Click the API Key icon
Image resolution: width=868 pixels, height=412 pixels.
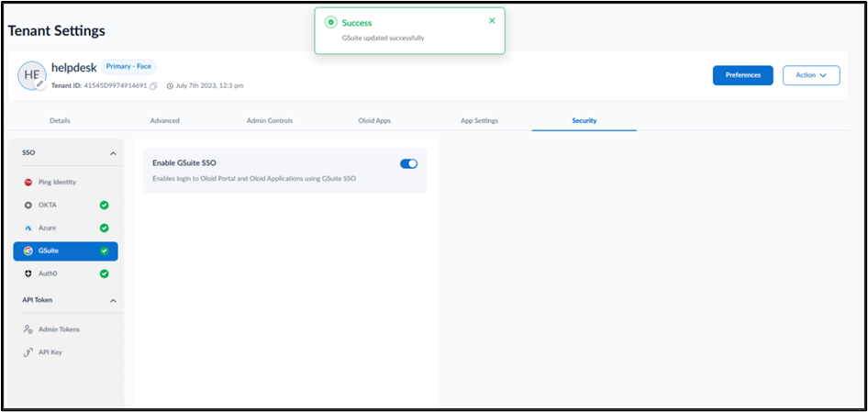28,352
